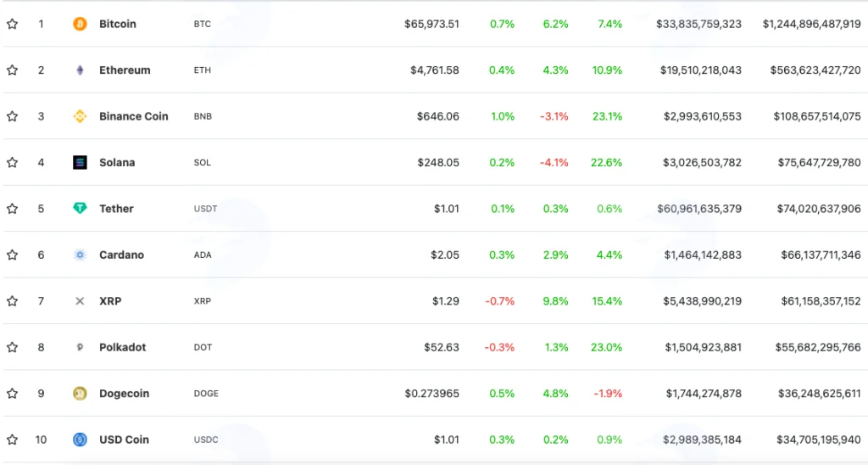This screenshot has height=465, width=868.
Task: Click the orange Bitcoin logo icon
Action: point(80,24)
